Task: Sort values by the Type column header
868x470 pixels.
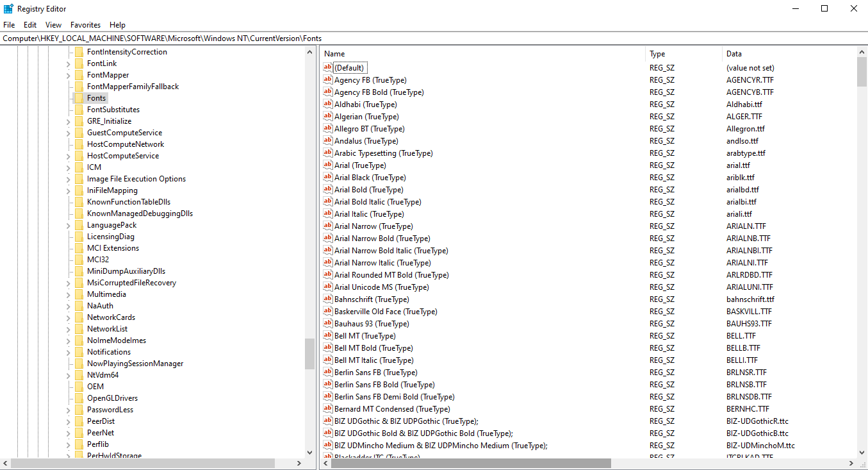Action: tap(684, 54)
